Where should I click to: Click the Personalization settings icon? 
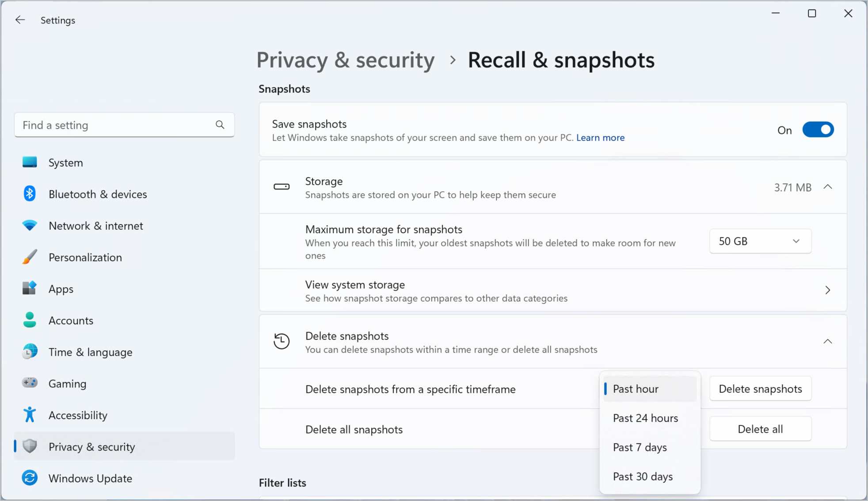coord(30,257)
